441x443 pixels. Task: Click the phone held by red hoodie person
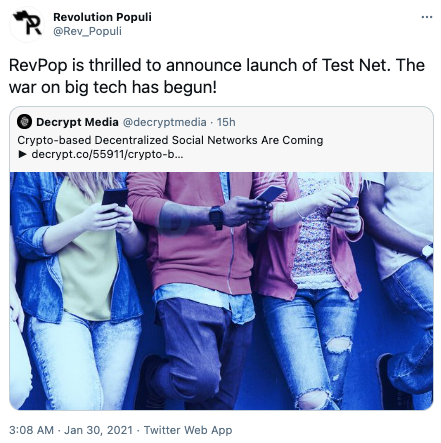point(270,194)
